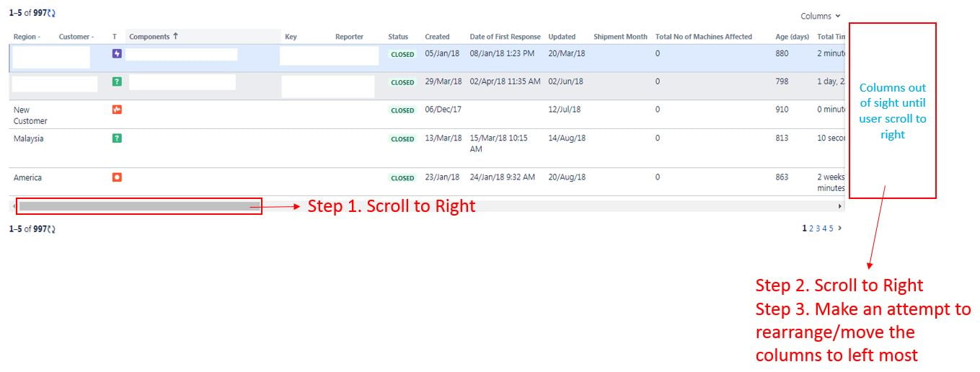The height and width of the screenshot is (372, 980).
Task: Click updated date 20/Aug/18
Action: point(567,177)
